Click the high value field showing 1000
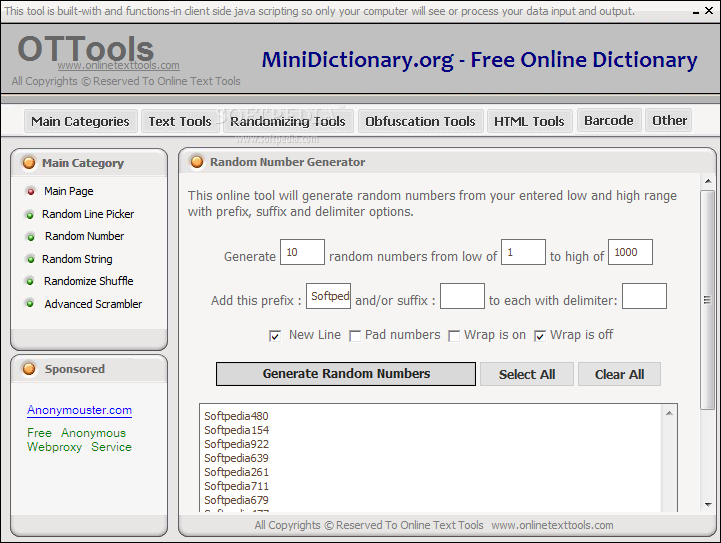 coord(630,252)
